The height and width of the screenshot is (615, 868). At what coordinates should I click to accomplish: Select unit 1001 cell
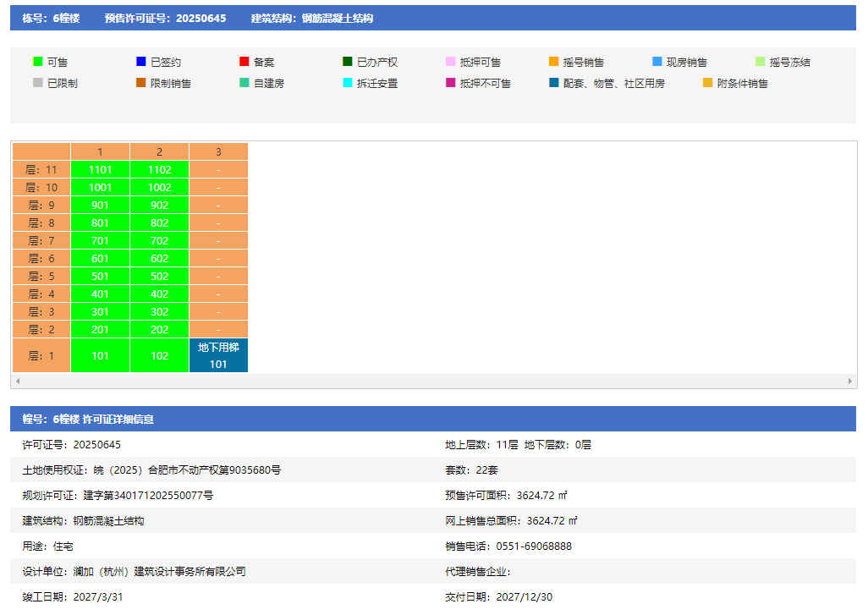click(x=100, y=187)
